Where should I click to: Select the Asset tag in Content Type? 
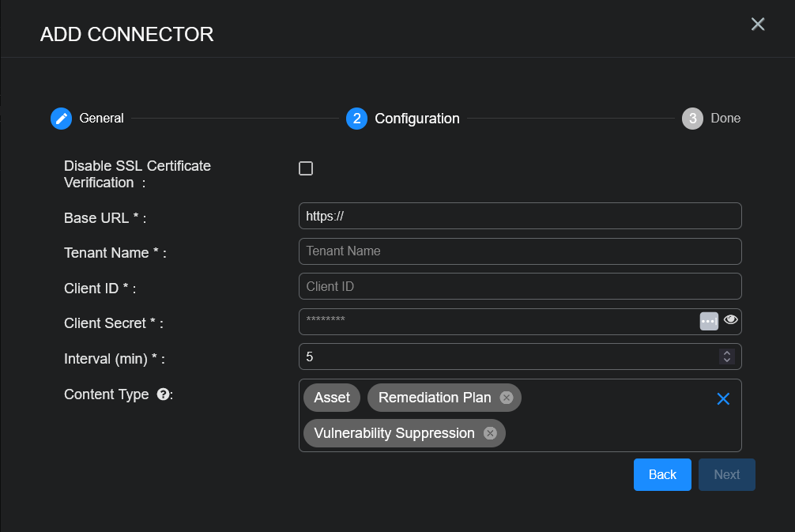(331, 398)
